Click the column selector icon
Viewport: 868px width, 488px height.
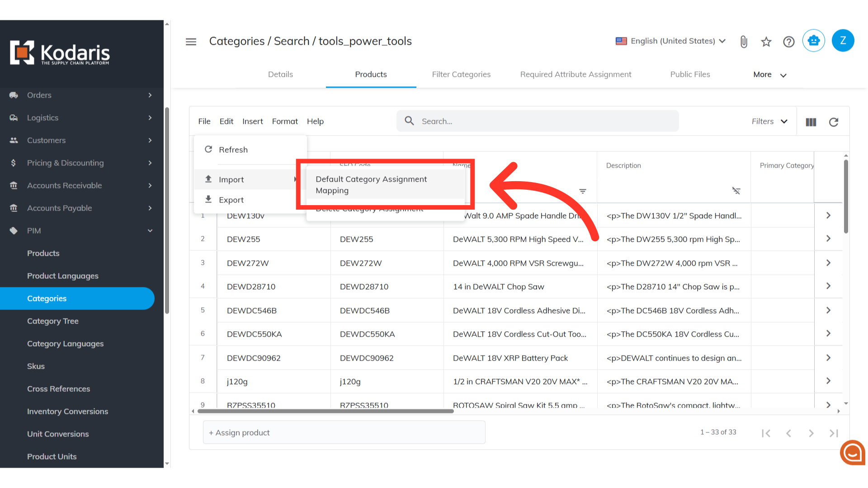[x=811, y=122]
